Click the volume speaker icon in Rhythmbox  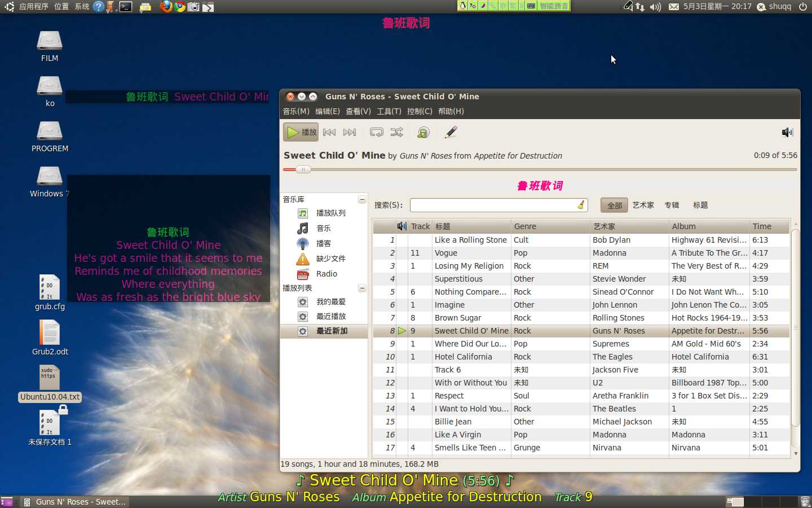point(787,132)
